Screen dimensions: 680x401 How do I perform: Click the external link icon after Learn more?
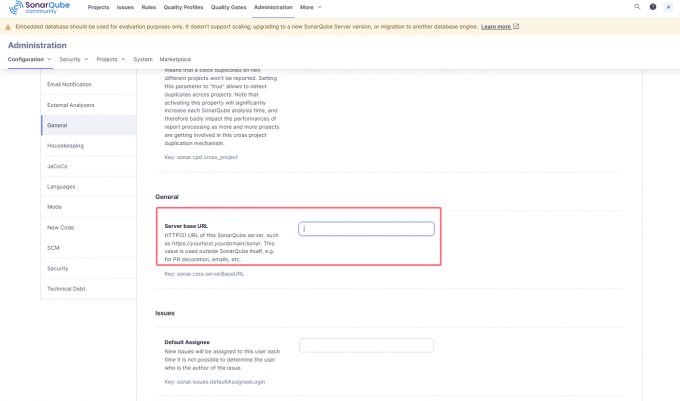tap(516, 26)
